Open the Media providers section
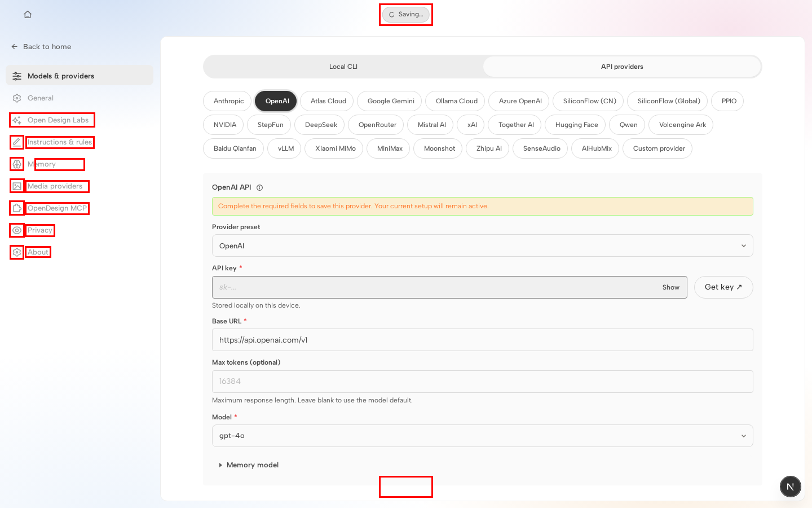812x508 pixels. [x=80, y=186]
